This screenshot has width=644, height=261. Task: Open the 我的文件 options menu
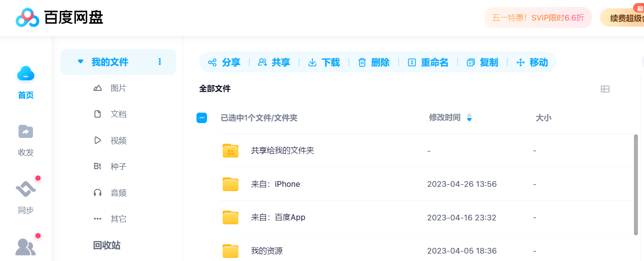click(x=160, y=62)
